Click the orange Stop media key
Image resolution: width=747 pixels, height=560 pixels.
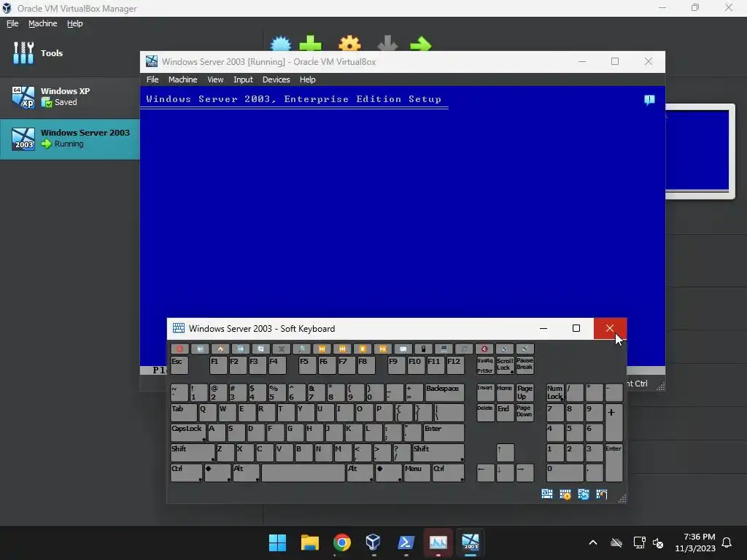pyautogui.click(x=363, y=349)
